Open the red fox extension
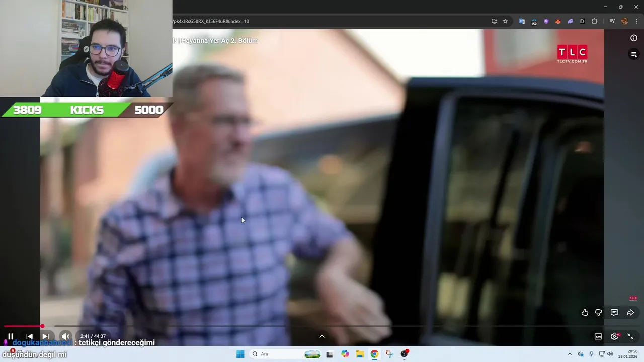 click(558, 21)
